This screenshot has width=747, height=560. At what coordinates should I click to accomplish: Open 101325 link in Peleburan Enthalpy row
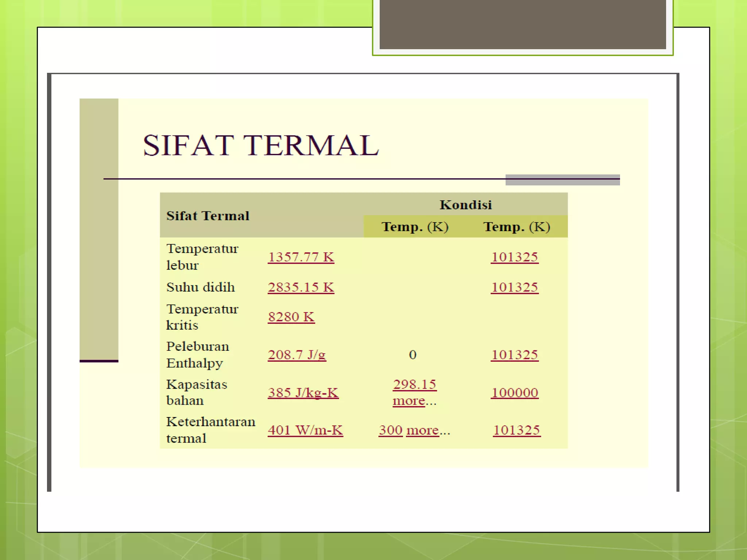(515, 355)
